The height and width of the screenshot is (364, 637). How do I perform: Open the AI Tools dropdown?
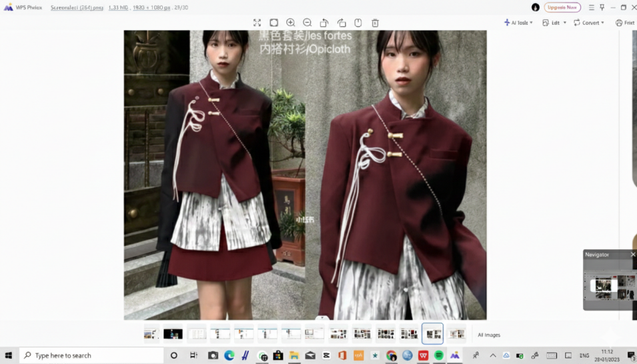coord(518,23)
